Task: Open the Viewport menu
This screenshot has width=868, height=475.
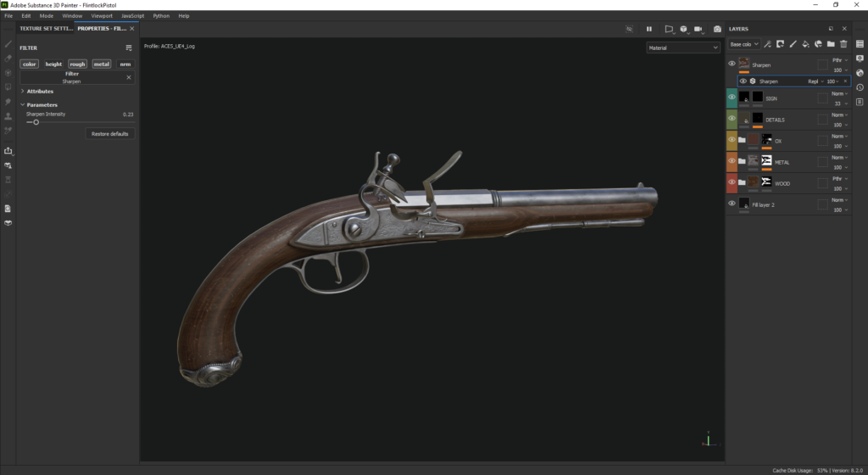Action: pos(102,16)
